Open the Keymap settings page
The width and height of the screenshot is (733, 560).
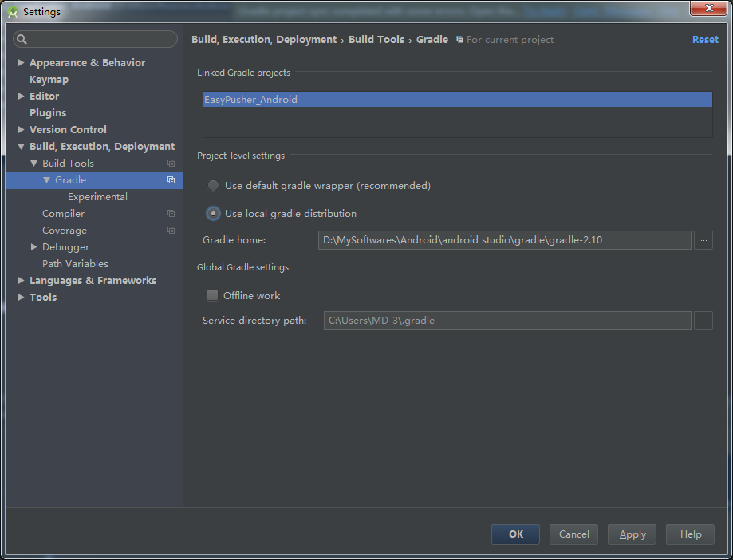click(49, 80)
